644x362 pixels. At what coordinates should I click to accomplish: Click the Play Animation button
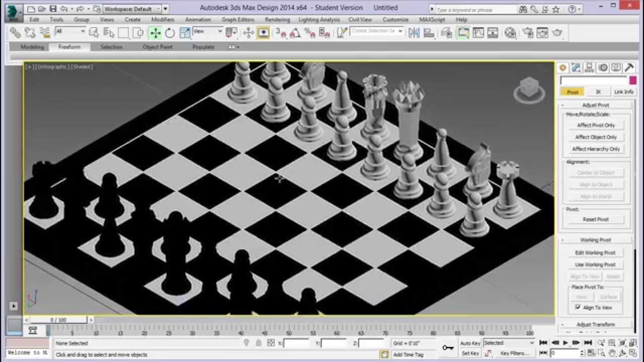[x=566, y=343]
